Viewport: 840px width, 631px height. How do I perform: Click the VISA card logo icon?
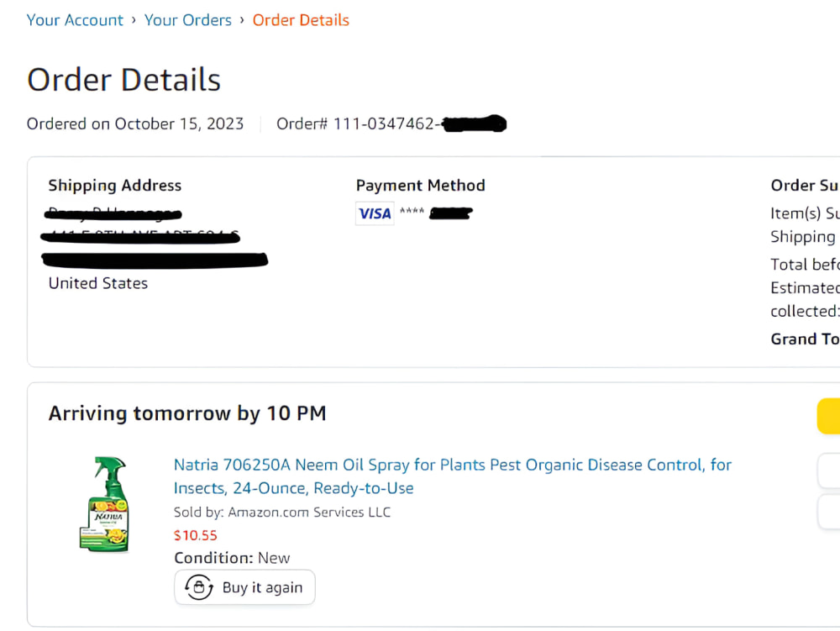(375, 213)
